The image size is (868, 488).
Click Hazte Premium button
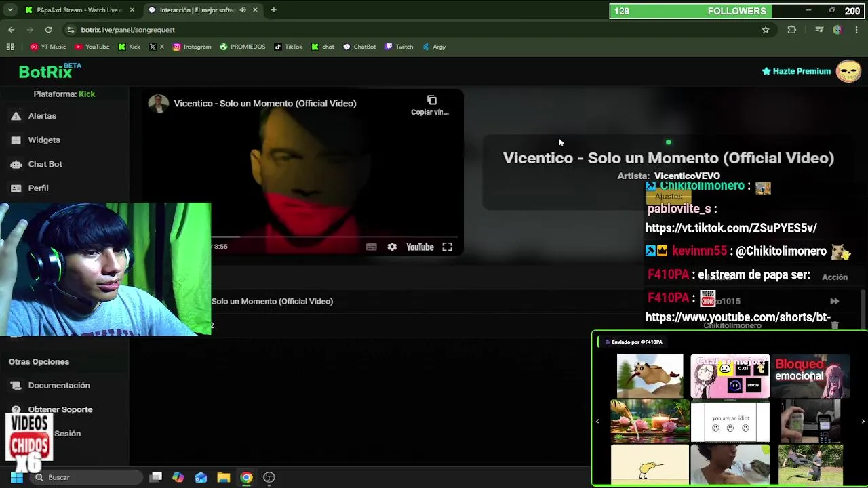(x=796, y=71)
